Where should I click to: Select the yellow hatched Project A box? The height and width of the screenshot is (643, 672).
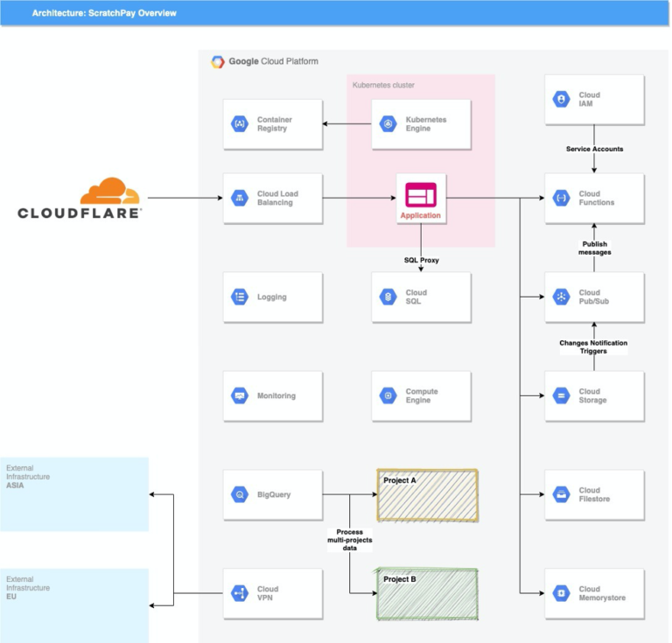(427, 495)
